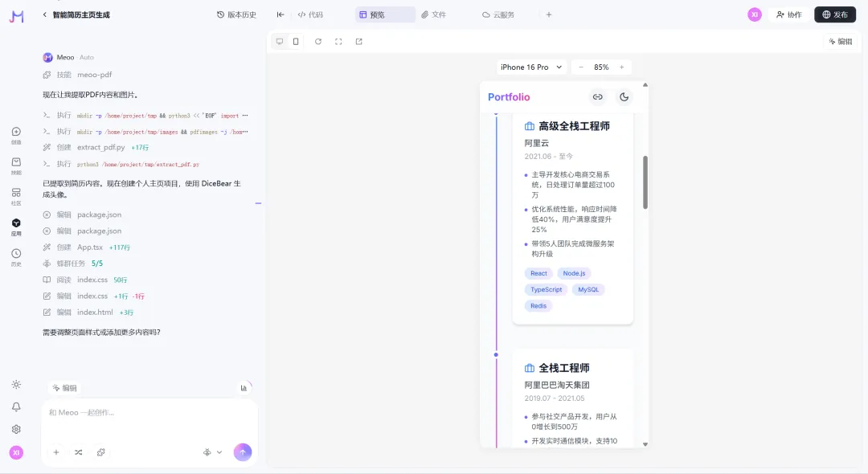Open the 编辑 index.html +3行 entry

[88, 313]
